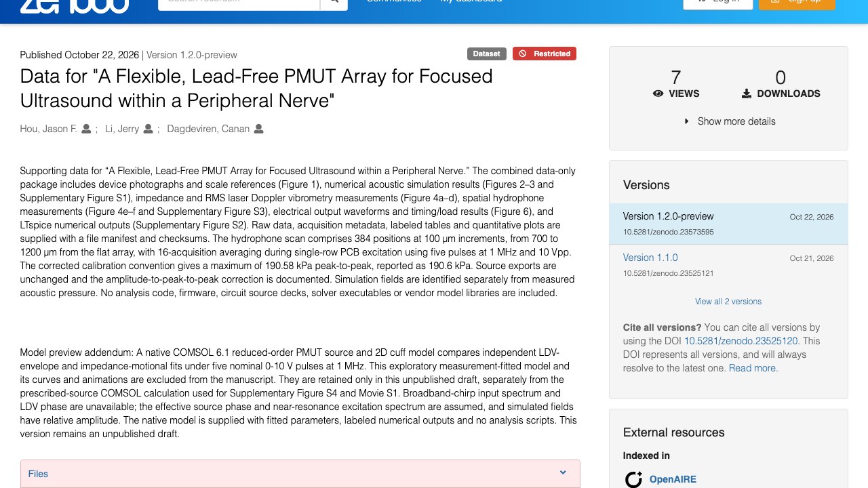The width and height of the screenshot is (868, 488).
Task: Click View all 2 versions link
Action: [x=728, y=302]
